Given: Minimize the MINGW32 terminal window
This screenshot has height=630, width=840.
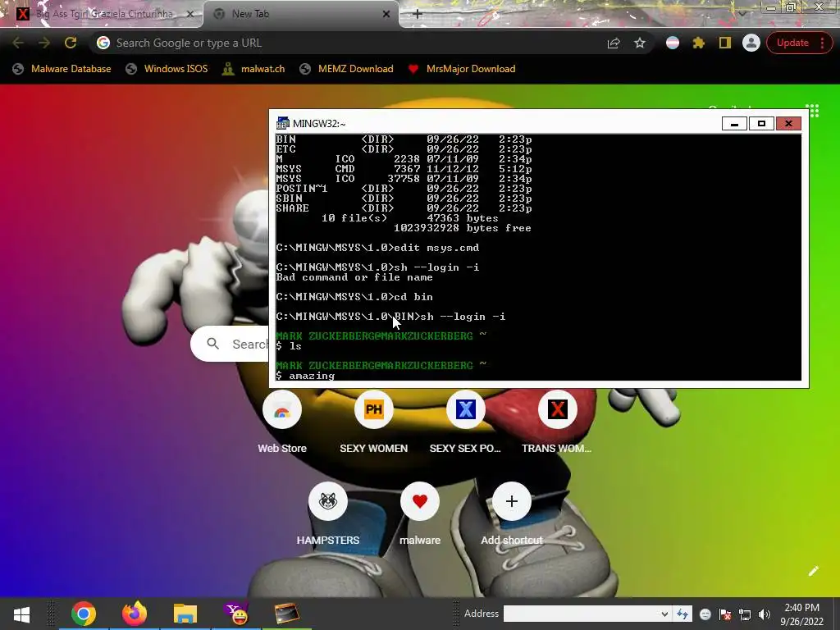Looking at the screenshot, I should [734, 124].
